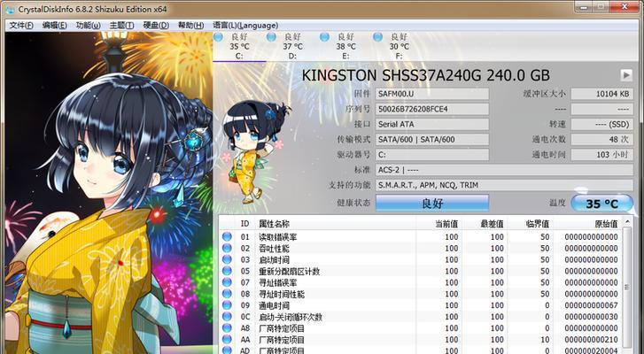This screenshot has width=644, height=354.
Task: Open the 主题(T) menu
Action: [x=121, y=26]
